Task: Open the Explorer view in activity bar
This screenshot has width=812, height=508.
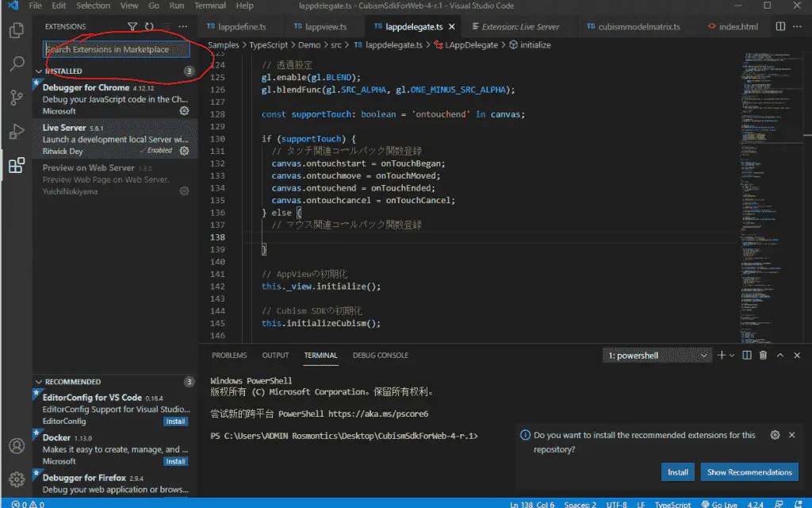Action: point(17,30)
